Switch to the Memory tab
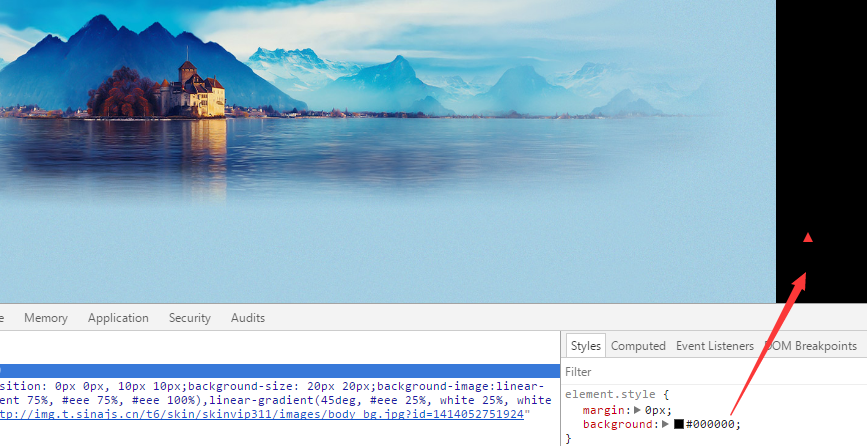The width and height of the screenshot is (867, 446). click(46, 318)
